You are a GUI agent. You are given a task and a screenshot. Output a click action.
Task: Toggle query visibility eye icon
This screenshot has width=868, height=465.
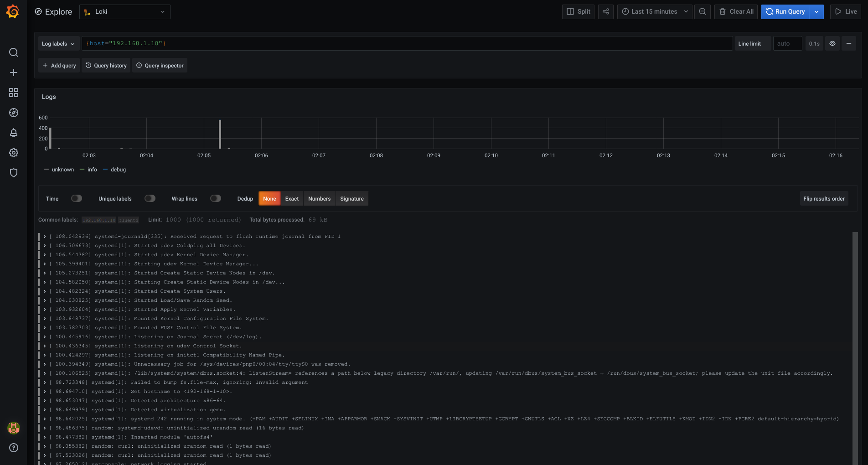(832, 43)
